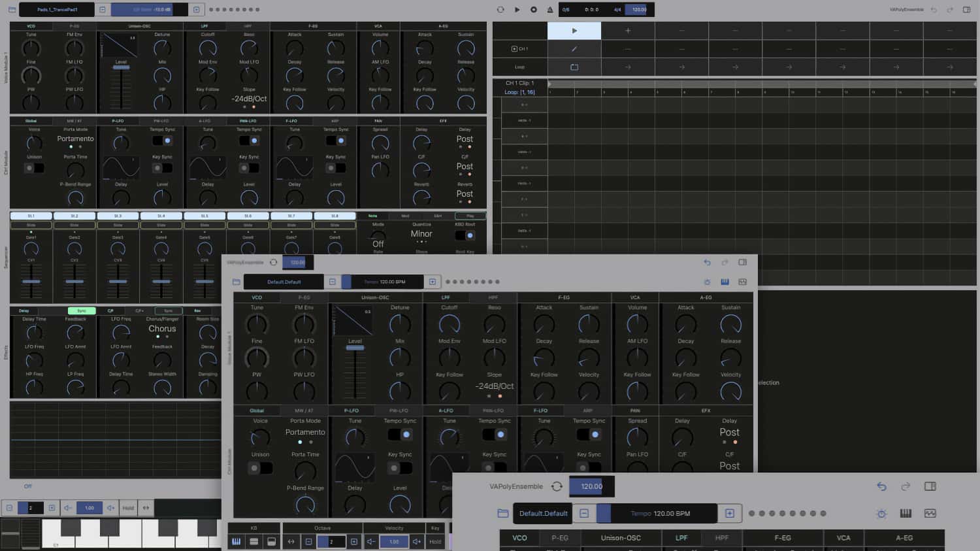Viewport: 980px width, 551px height.
Task: Click the keyboard icon in the front window
Action: pyautogui.click(x=906, y=513)
